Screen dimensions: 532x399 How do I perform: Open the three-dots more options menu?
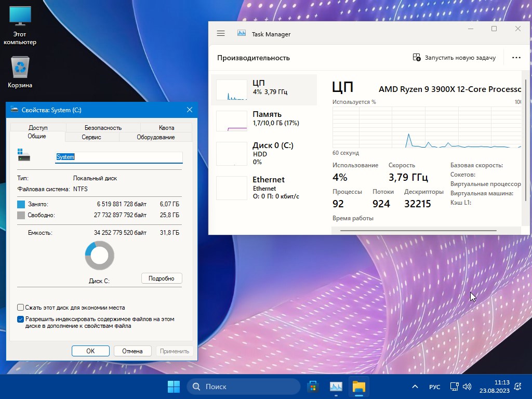tap(516, 57)
